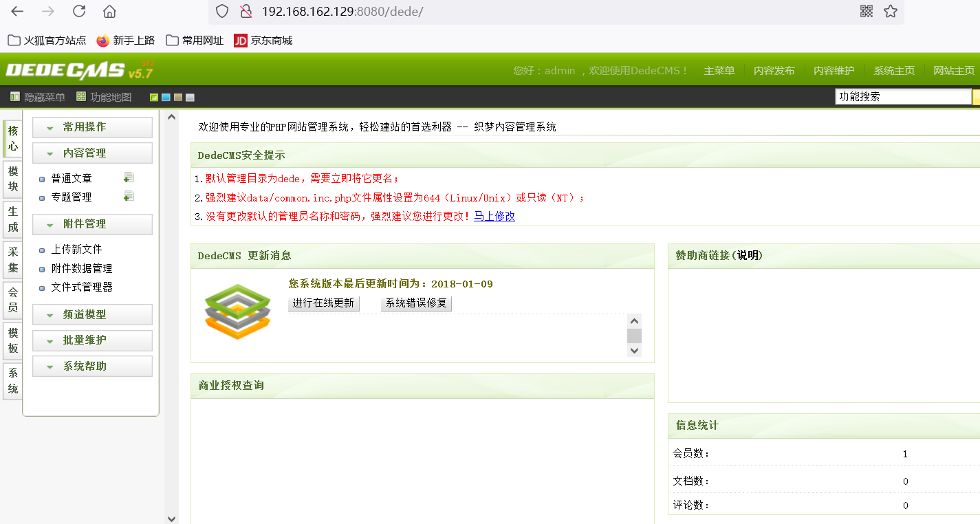980x524 pixels.
Task: Open 内容维护 in top navigation
Action: tap(834, 71)
